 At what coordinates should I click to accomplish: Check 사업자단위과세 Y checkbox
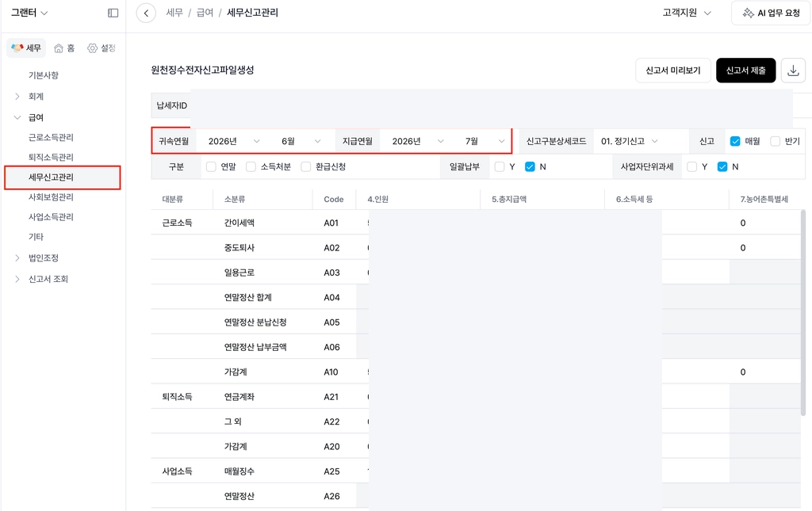(x=691, y=166)
